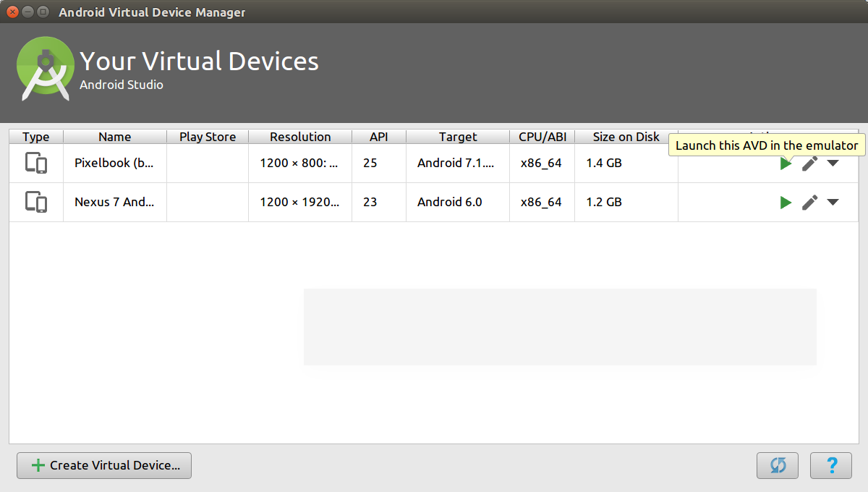The height and width of the screenshot is (492, 868).
Task: Sort by the API column header
Action: click(x=379, y=137)
